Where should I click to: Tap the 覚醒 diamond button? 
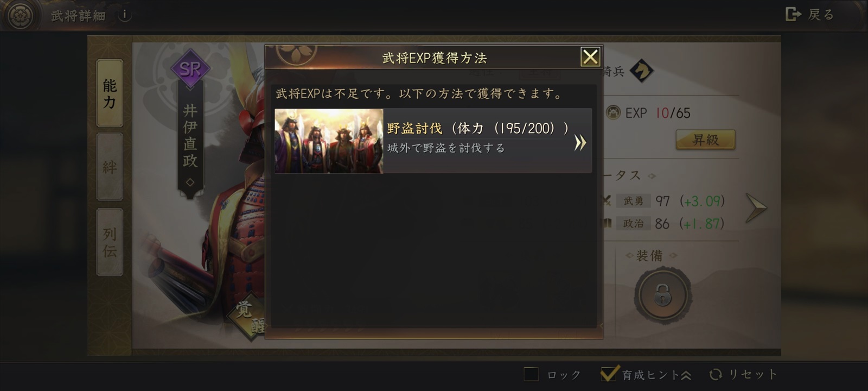[248, 318]
